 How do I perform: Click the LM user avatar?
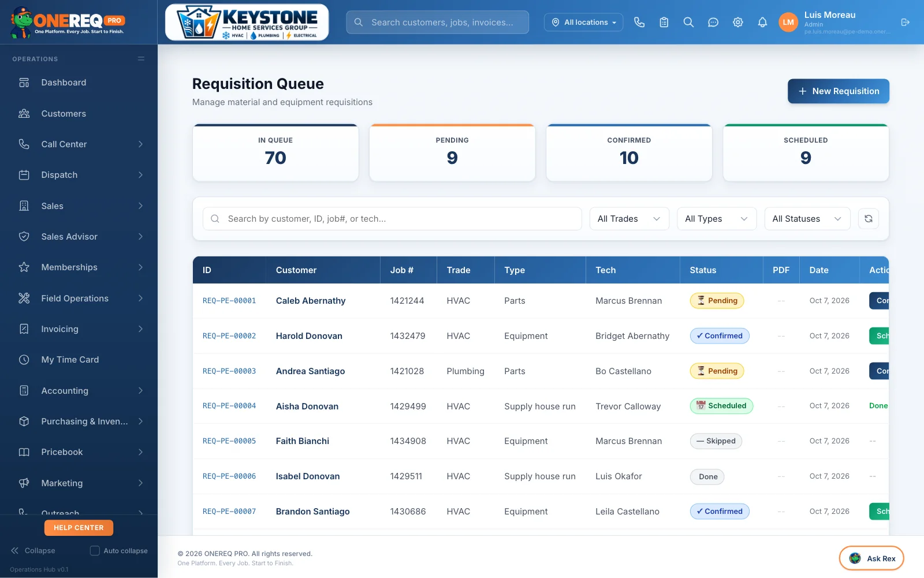(788, 22)
